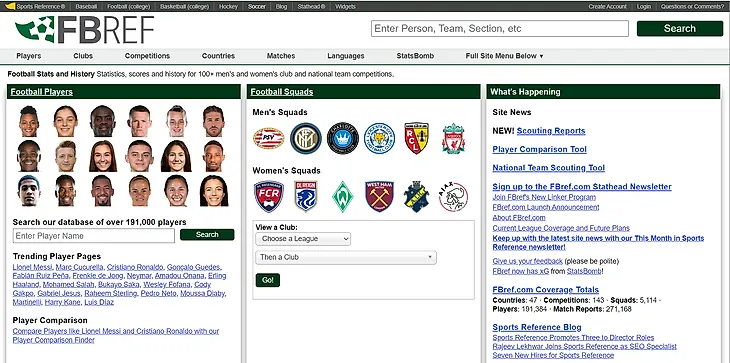Open Seven New Hires for Sports Reference
Viewport: 730px width, 363px height.
point(553,356)
